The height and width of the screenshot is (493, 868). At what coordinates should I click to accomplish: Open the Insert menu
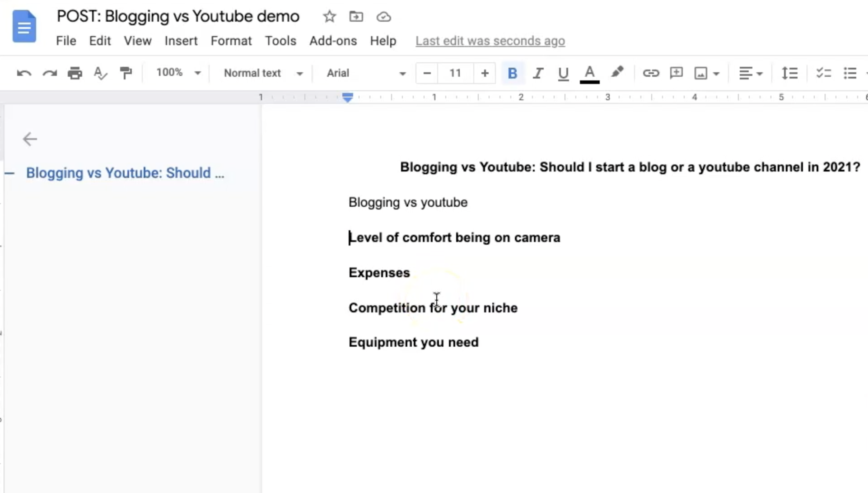[181, 41]
